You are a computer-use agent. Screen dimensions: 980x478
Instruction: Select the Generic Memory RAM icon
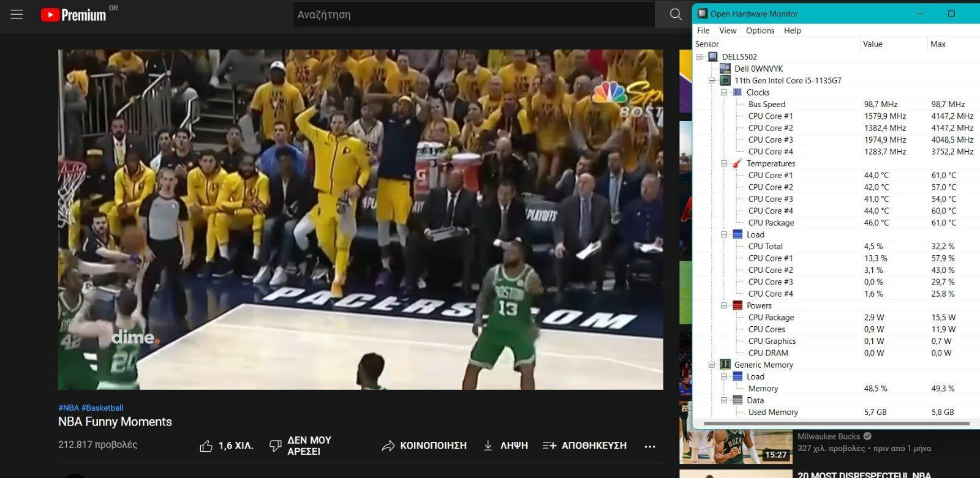(x=725, y=365)
